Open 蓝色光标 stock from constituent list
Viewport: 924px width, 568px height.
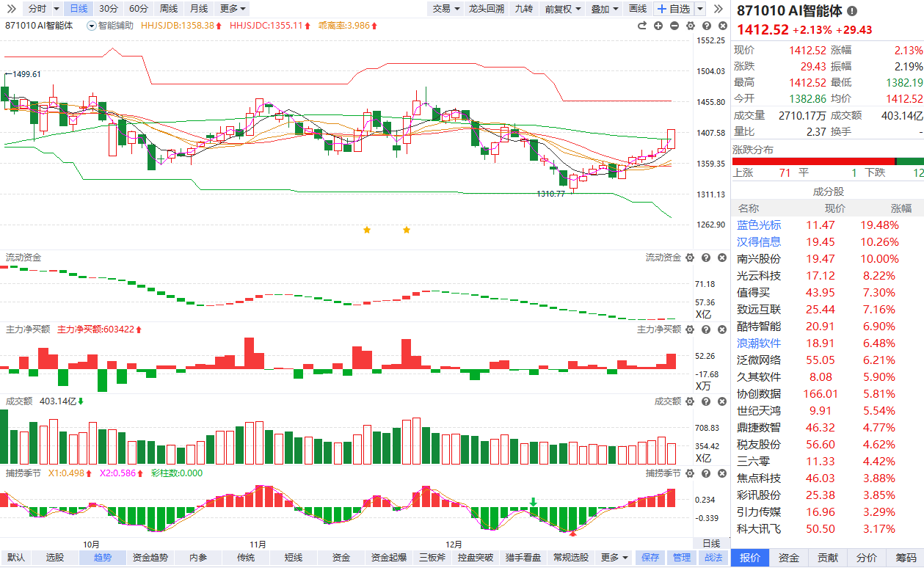[x=759, y=225]
